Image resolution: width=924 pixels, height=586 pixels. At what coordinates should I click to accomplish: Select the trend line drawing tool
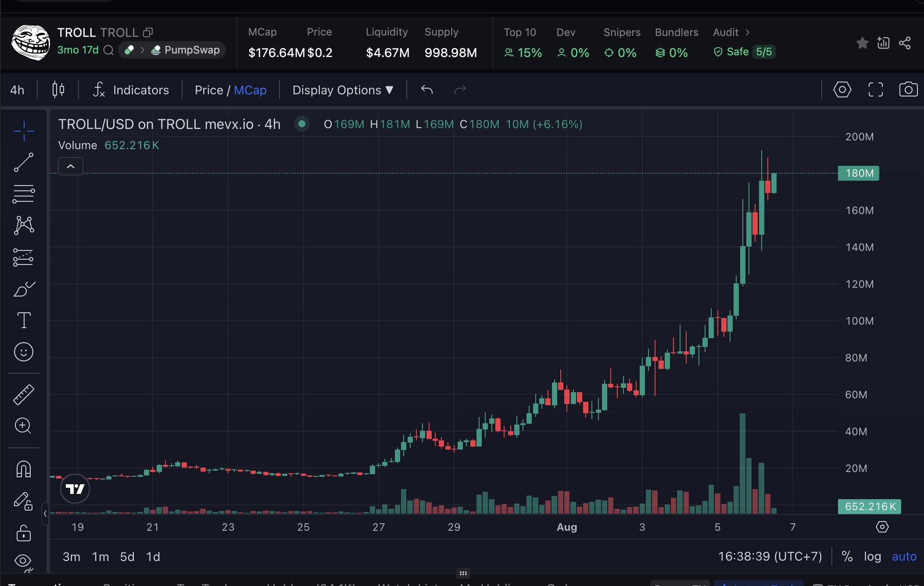pos(24,162)
